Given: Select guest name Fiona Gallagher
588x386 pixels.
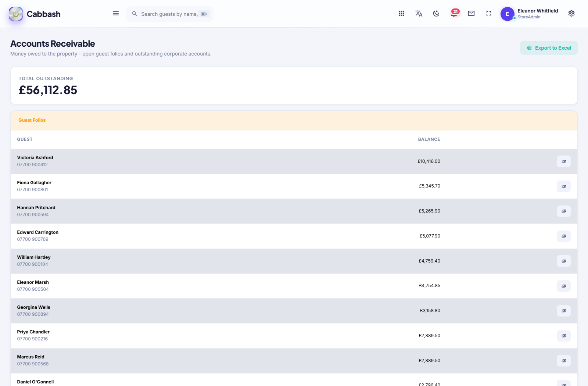Looking at the screenshot, I should pos(34,183).
